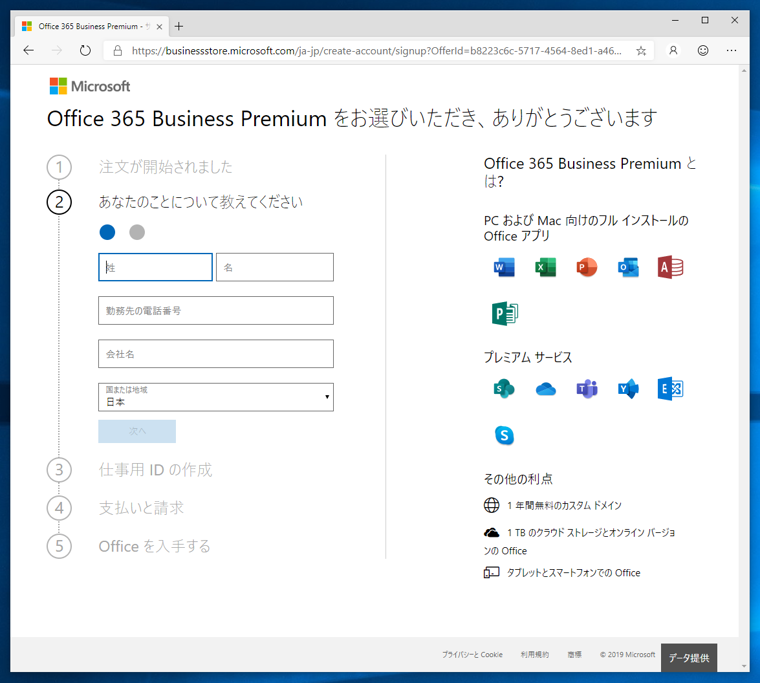The width and height of the screenshot is (760, 683).
Task: Click the 姓 last name field
Action: [155, 267]
